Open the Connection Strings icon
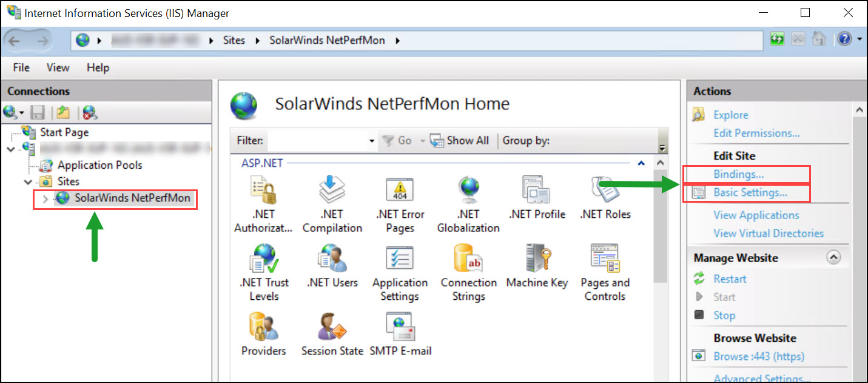Screen dimensions: 868x383 [x=468, y=259]
